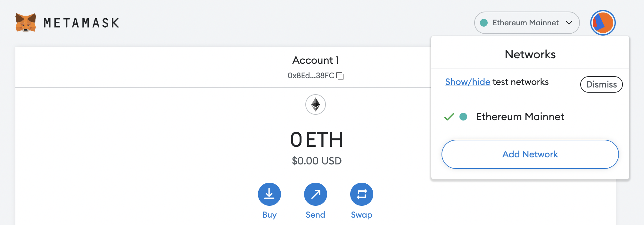
Task: Select the Buy icon
Action: (269, 194)
